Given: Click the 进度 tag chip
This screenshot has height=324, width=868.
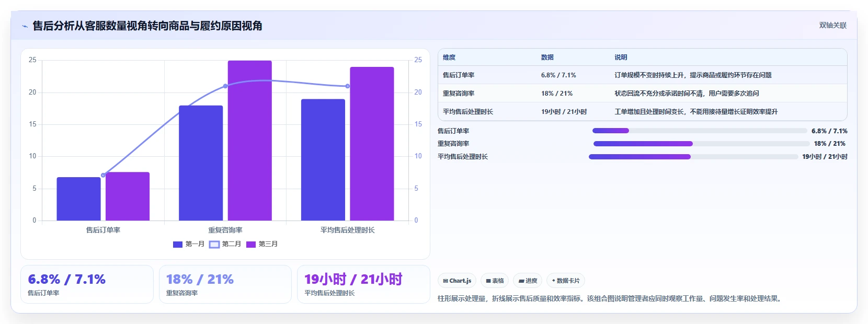Looking at the screenshot, I should pos(528,281).
